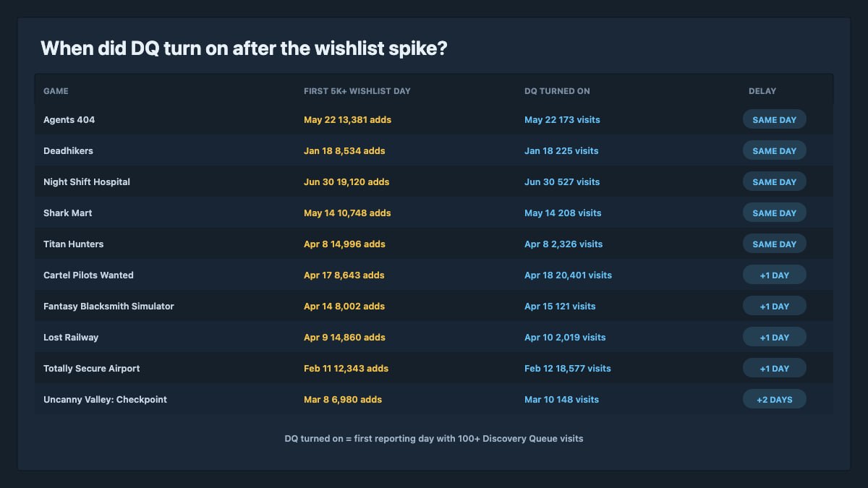Viewport: 868px width, 488px height.
Task: Click Feb 12 18,577 visits value
Action: (568, 369)
